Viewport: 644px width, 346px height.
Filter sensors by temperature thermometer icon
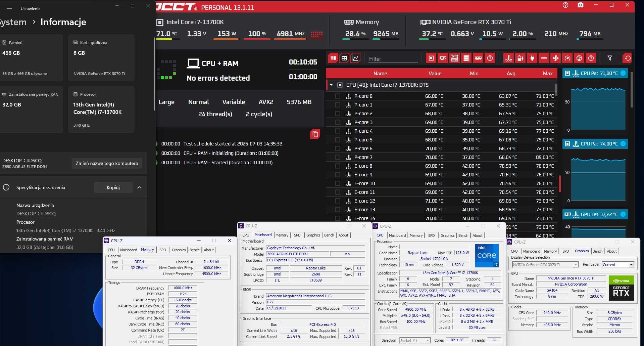tap(509, 58)
